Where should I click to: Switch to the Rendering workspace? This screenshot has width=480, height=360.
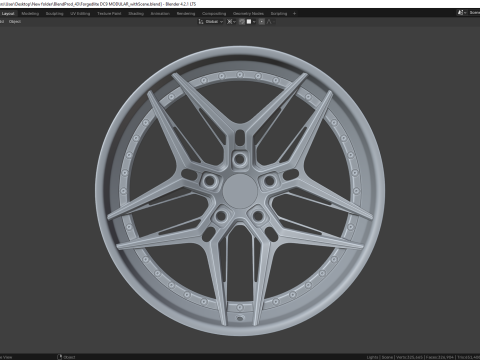[x=186, y=14]
